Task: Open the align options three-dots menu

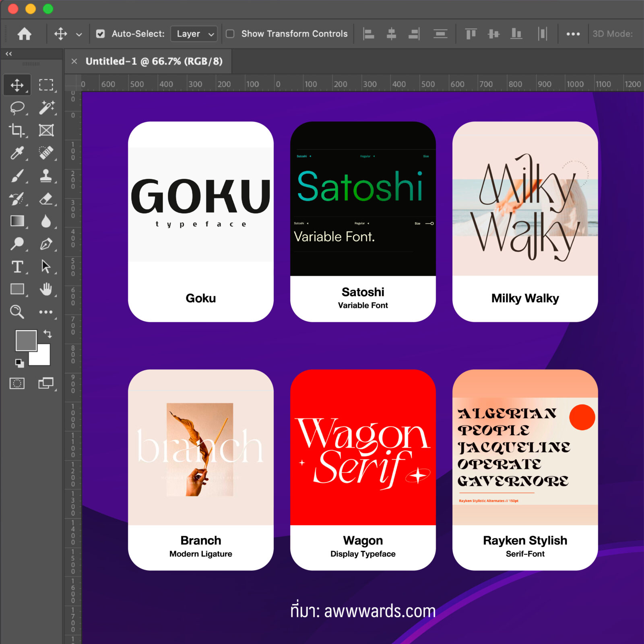Action: click(573, 34)
